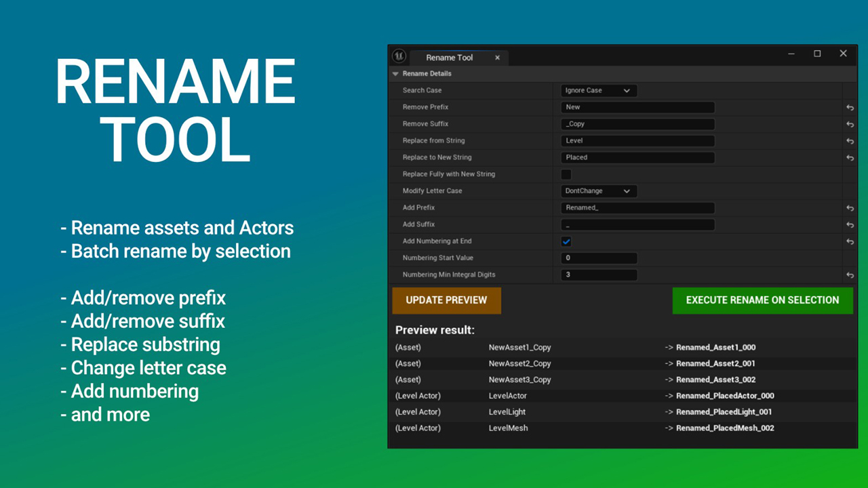868x488 pixels.
Task: Reset Replace to New String to default
Action: [850, 157]
